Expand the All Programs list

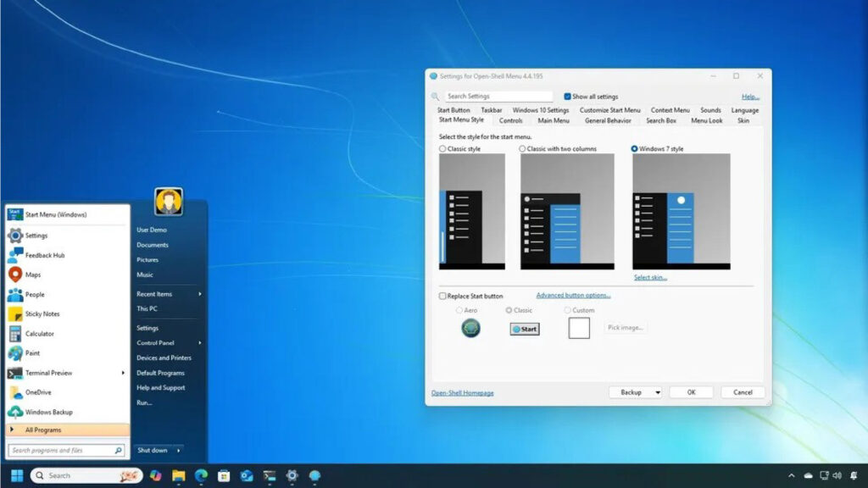(x=43, y=430)
